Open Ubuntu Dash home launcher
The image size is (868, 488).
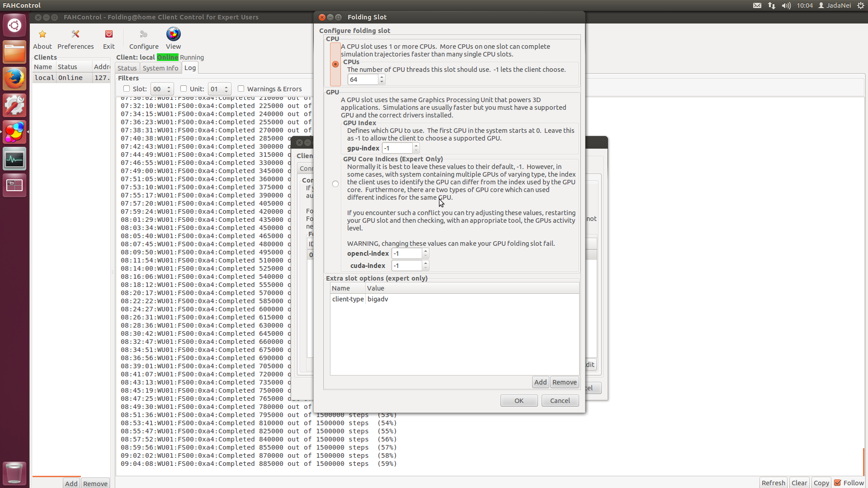click(14, 25)
